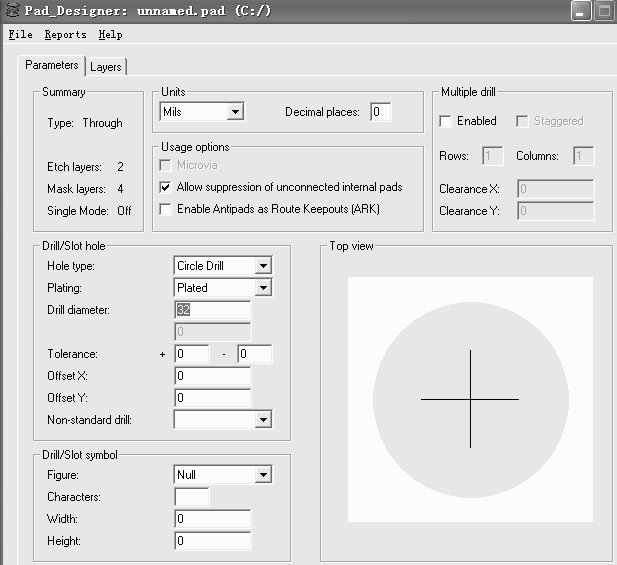The width and height of the screenshot is (617, 565).
Task: Click the positive Tolerance field
Action: (192, 354)
